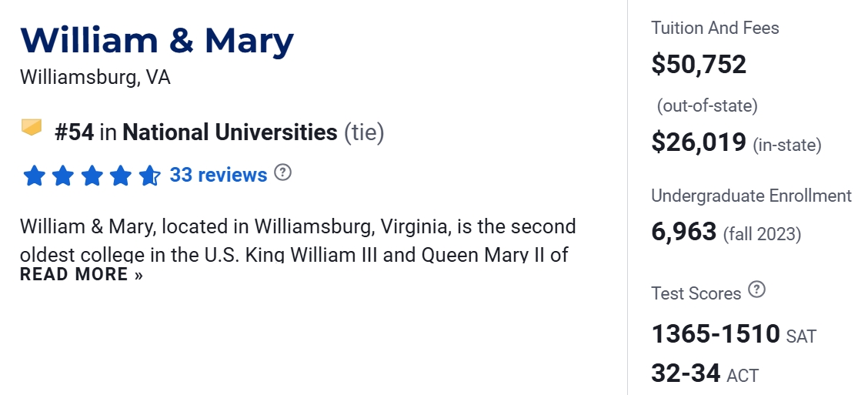Screen dimensions: 868x395
Task: Click the 32-34 ACT score range
Action: click(685, 373)
